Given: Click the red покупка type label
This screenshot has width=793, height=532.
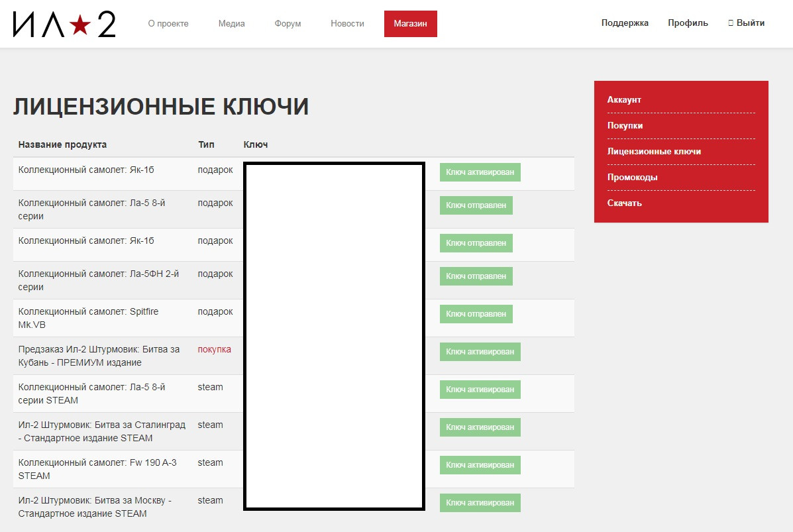Looking at the screenshot, I should (x=215, y=349).
